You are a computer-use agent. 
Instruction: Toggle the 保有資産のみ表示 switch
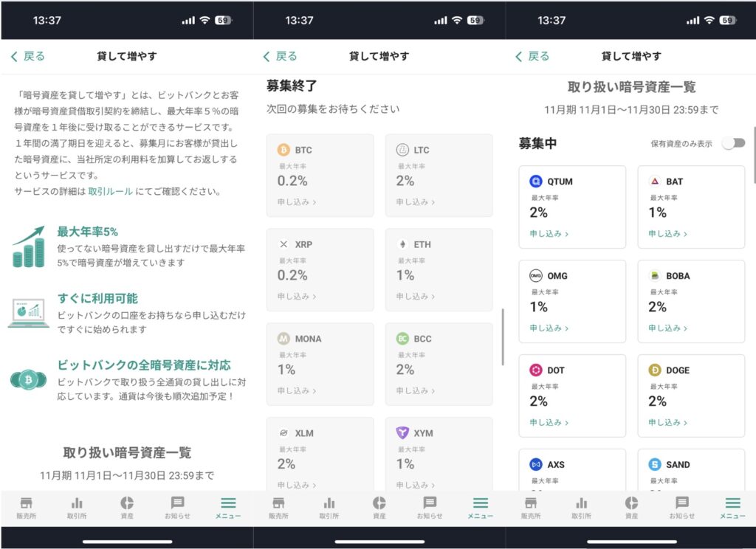(x=734, y=143)
